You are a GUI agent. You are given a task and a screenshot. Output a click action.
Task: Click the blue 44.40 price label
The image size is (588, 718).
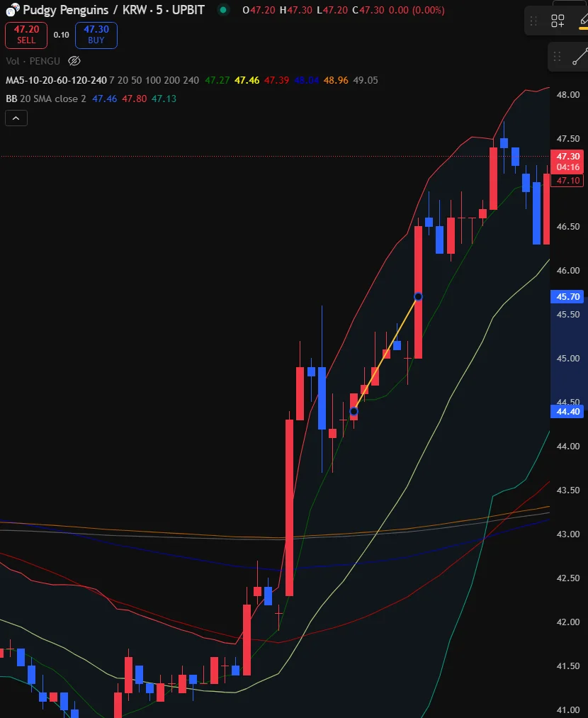568,411
